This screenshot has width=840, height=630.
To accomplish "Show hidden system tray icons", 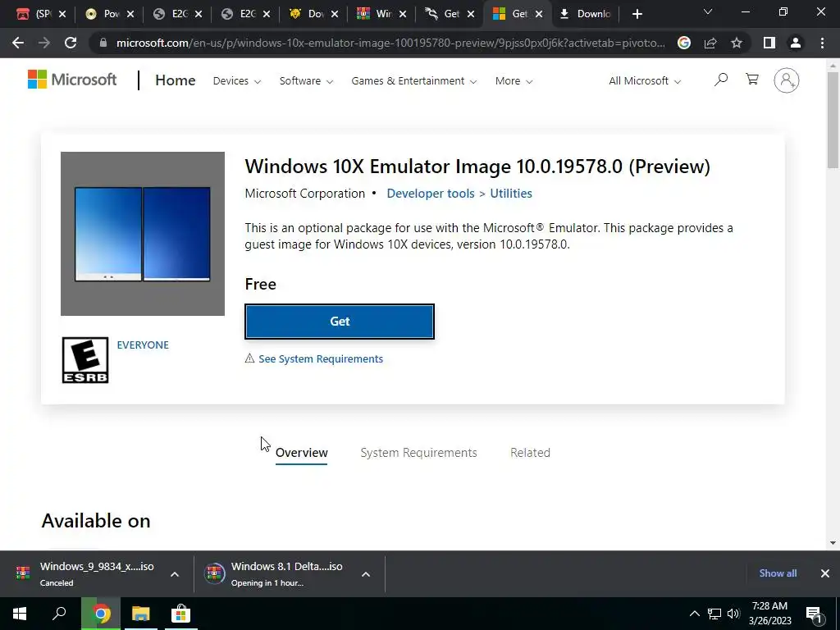I will pyautogui.click(x=694, y=614).
